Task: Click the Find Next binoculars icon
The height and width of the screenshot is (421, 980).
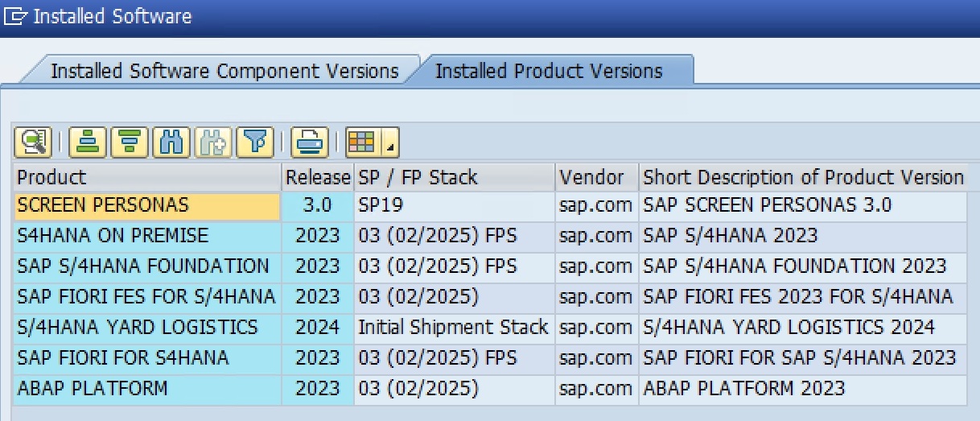Action: (212, 142)
